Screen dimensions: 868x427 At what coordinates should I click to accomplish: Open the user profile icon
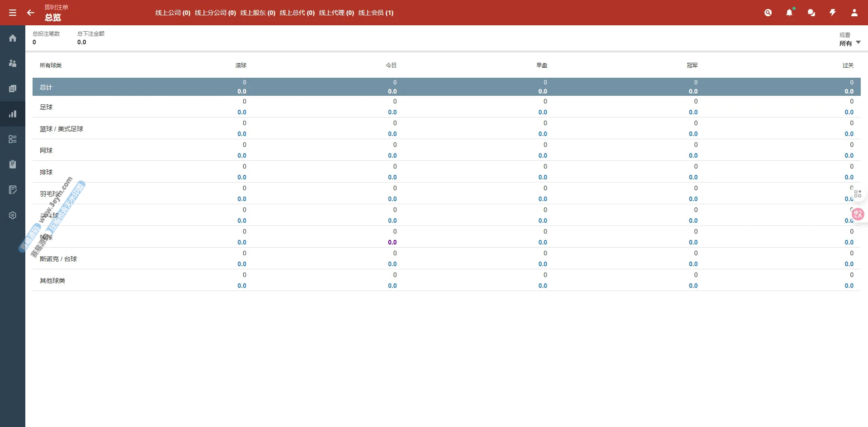[x=854, y=13]
